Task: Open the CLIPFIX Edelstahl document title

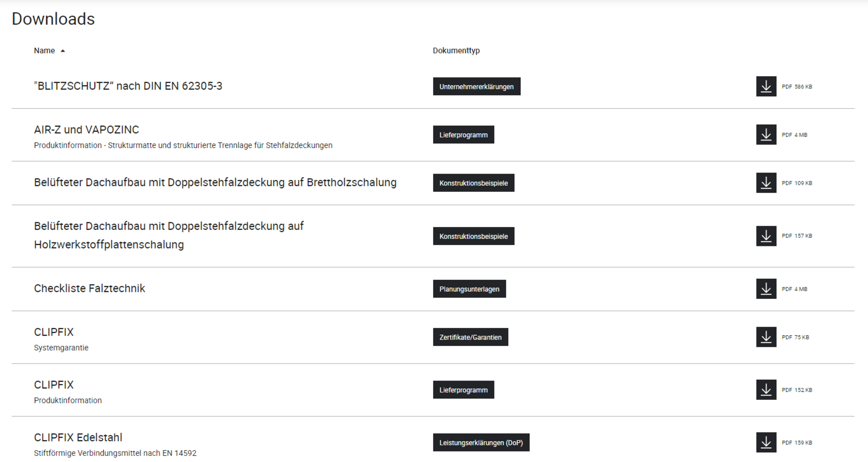Action: [x=78, y=437]
